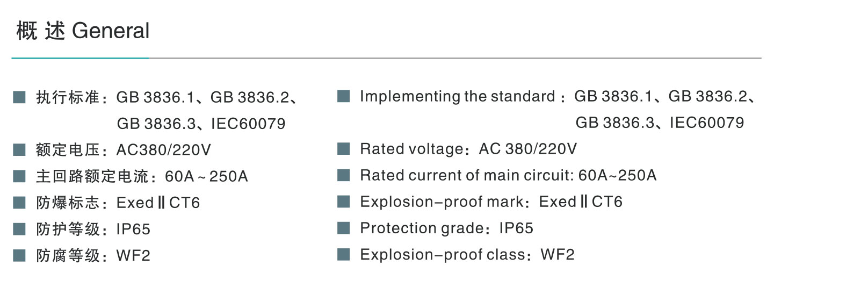Screen dimensions: 868x301
Task: Click the Exed II CT6 value after 防爆标志
Action: 158,203
